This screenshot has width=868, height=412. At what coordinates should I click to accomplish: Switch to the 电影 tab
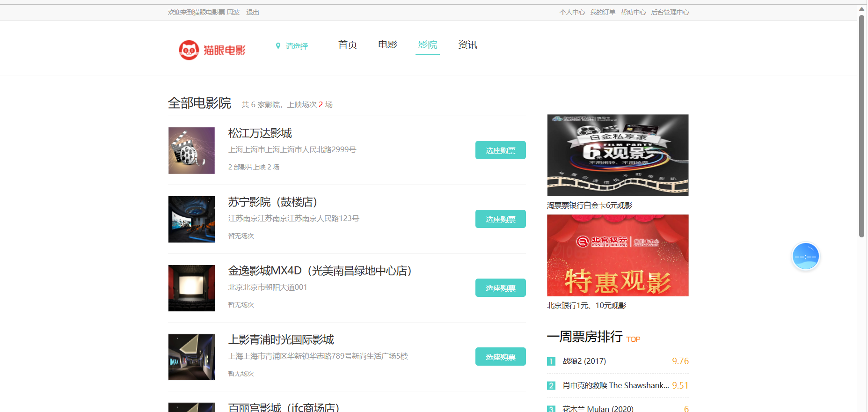tap(387, 45)
